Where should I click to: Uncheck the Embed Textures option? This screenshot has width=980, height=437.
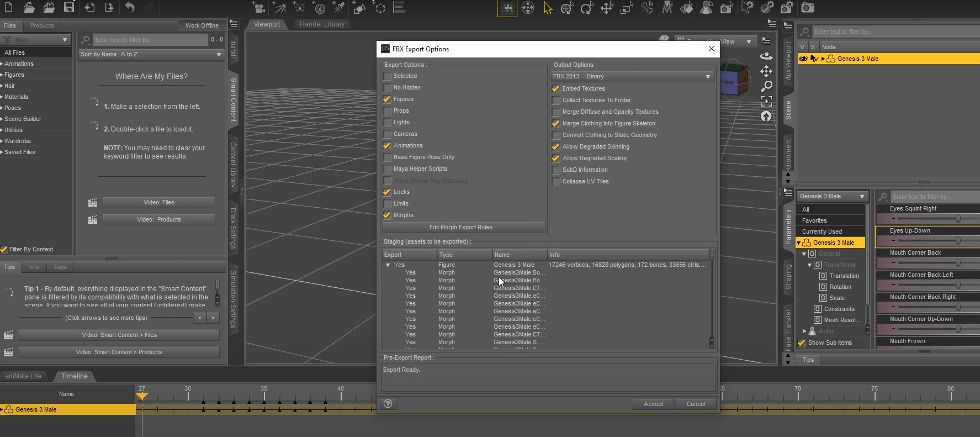556,89
